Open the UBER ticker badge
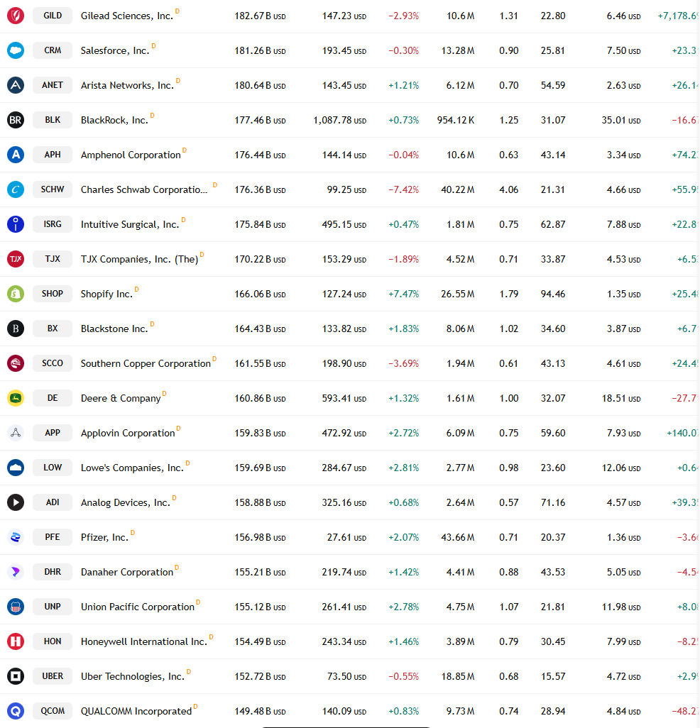The width and height of the screenshot is (700, 728). coord(53,676)
